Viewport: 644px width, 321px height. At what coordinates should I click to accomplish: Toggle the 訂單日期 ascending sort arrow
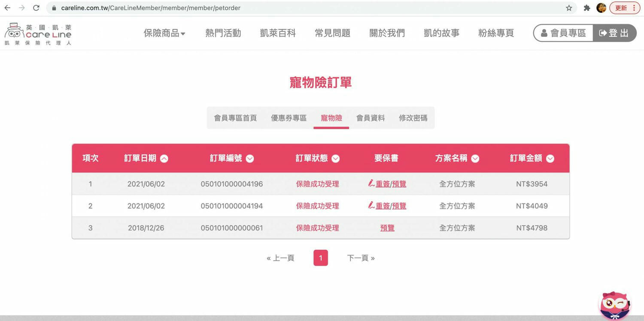coord(164,158)
